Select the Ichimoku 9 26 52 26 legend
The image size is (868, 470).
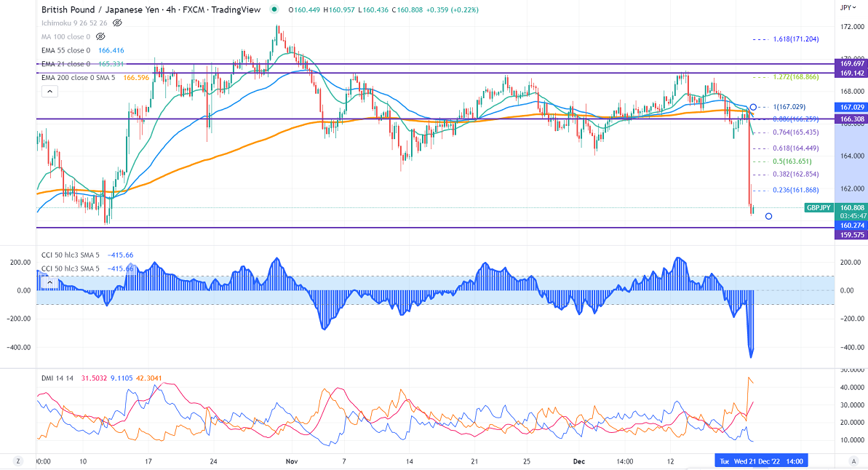74,23
